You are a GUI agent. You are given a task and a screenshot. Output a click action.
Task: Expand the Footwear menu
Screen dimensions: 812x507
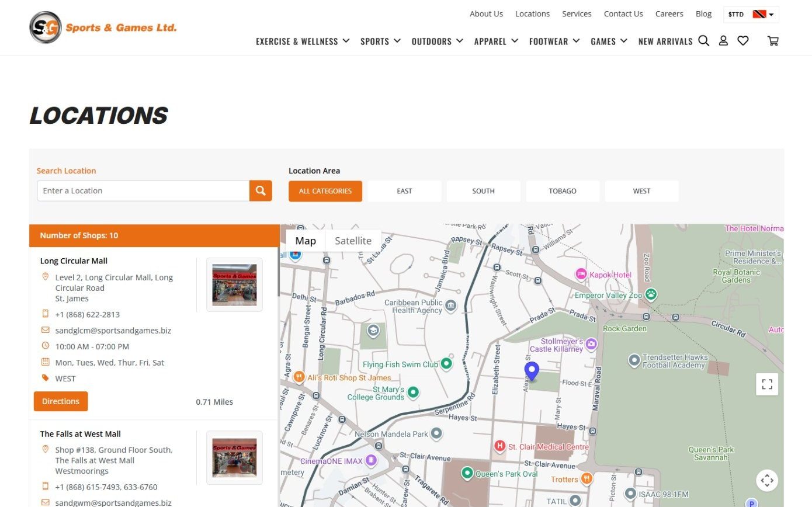(x=554, y=41)
